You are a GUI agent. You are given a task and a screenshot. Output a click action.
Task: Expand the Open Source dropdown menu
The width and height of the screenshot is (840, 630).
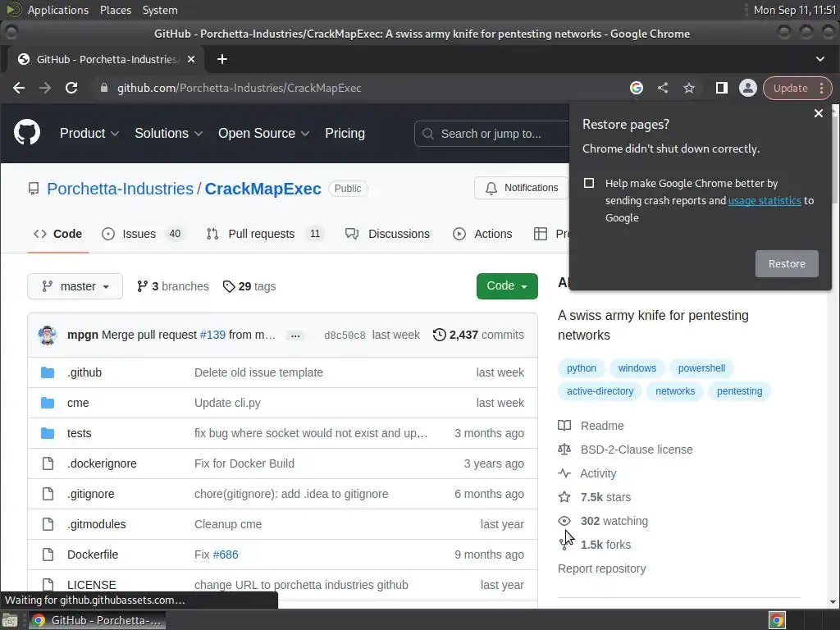(263, 134)
